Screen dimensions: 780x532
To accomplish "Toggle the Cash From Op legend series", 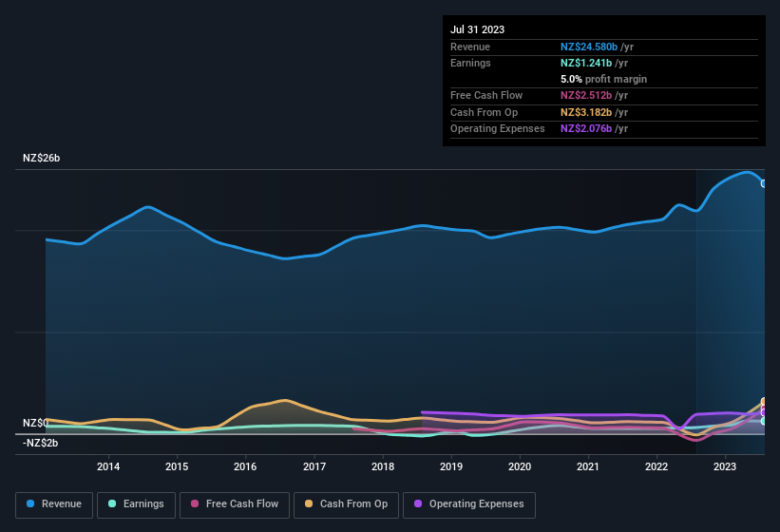I will [346, 504].
